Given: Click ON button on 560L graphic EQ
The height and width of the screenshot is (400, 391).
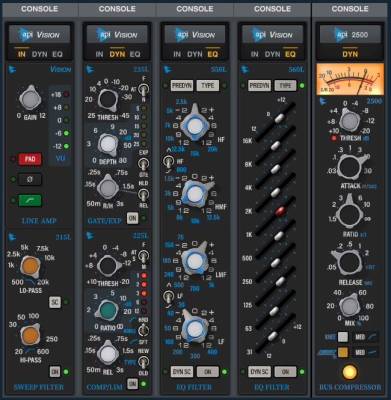Looking at the screenshot, I should pos(285,372).
